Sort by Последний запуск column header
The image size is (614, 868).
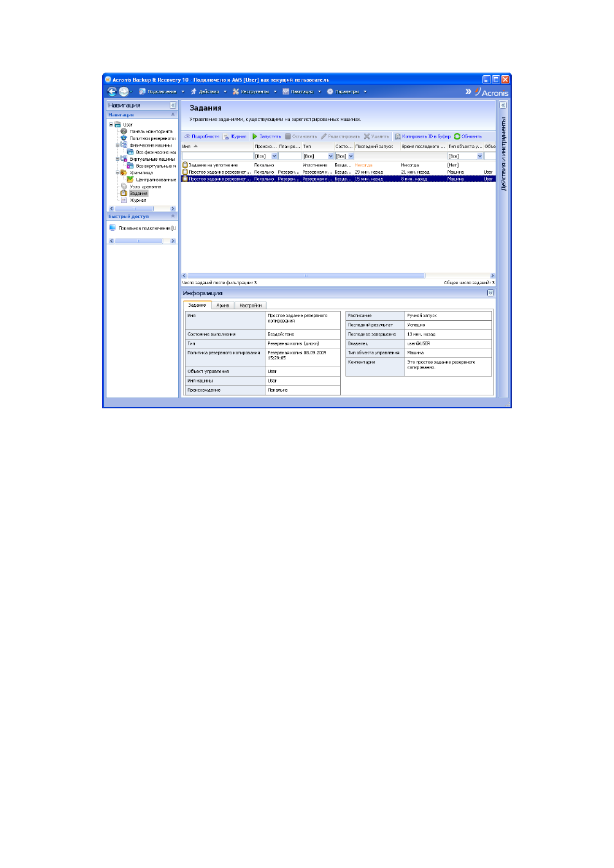coord(377,146)
